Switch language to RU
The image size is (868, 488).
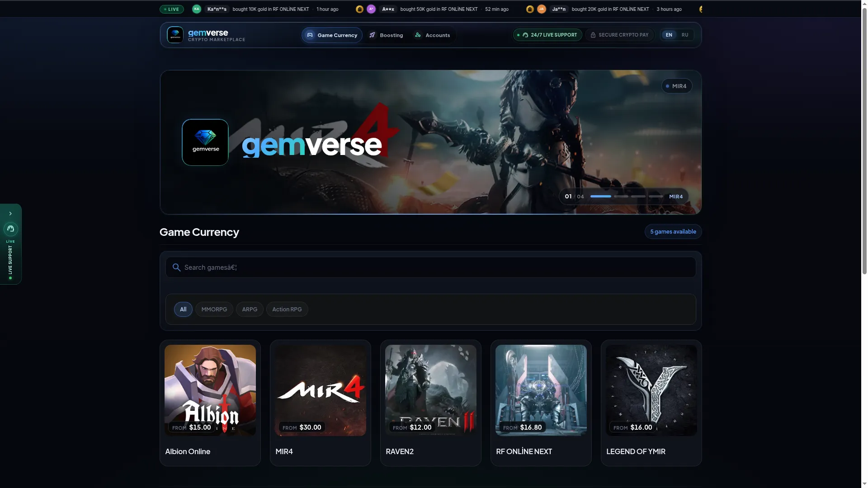[685, 35]
